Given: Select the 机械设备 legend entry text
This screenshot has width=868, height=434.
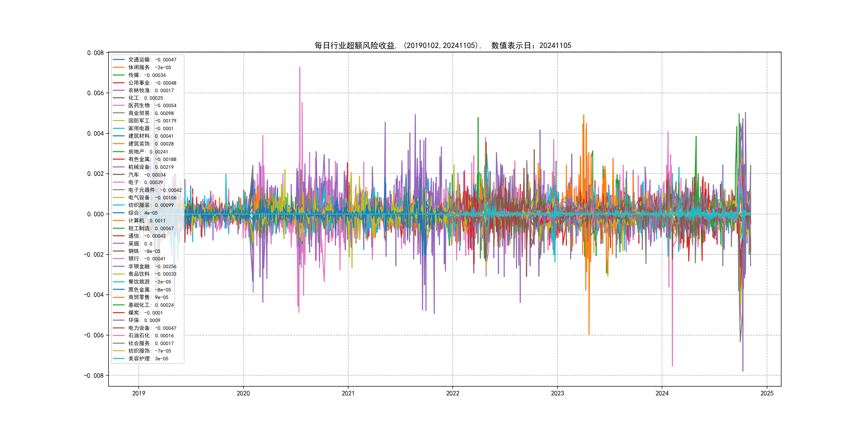Looking at the screenshot, I should [x=151, y=167].
